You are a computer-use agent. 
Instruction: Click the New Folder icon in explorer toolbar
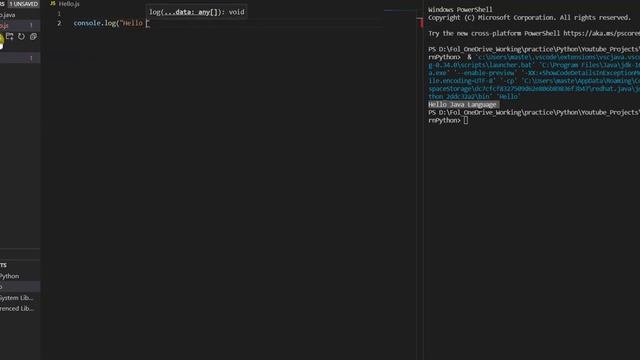pos(9,36)
